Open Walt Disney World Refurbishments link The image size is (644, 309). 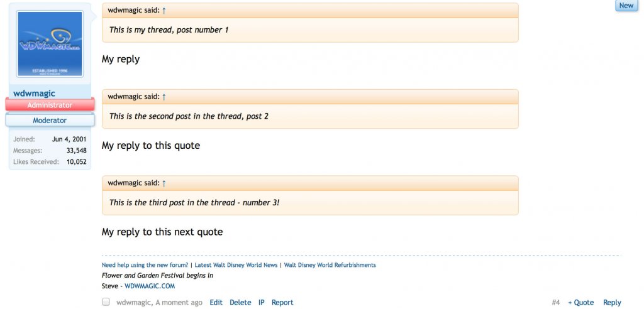(330, 266)
